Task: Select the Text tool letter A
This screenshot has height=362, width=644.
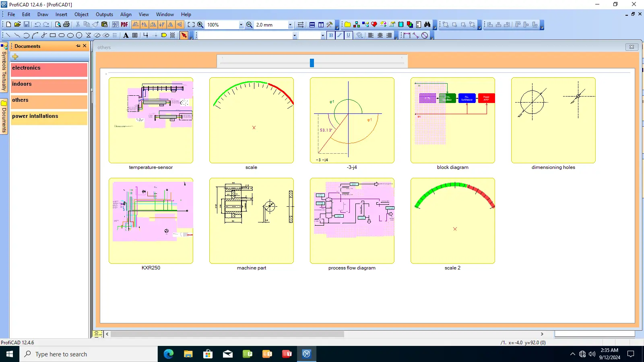Action: click(x=126, y=35)
